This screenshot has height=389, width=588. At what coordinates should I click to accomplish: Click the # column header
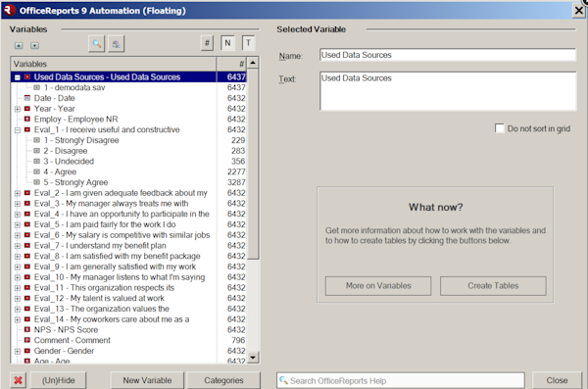coord(231,64)
